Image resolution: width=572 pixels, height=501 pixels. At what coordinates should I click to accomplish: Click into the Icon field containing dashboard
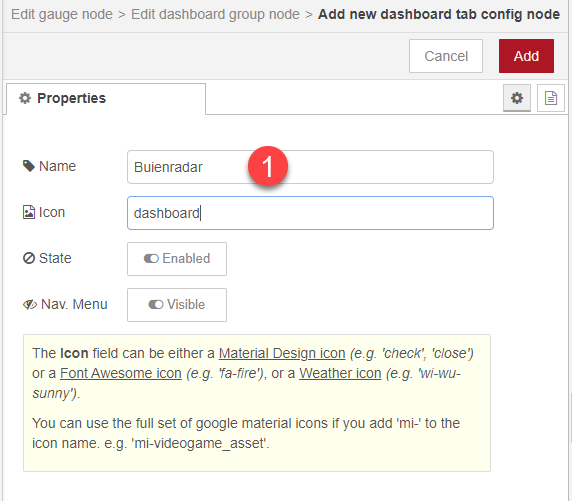310,213
